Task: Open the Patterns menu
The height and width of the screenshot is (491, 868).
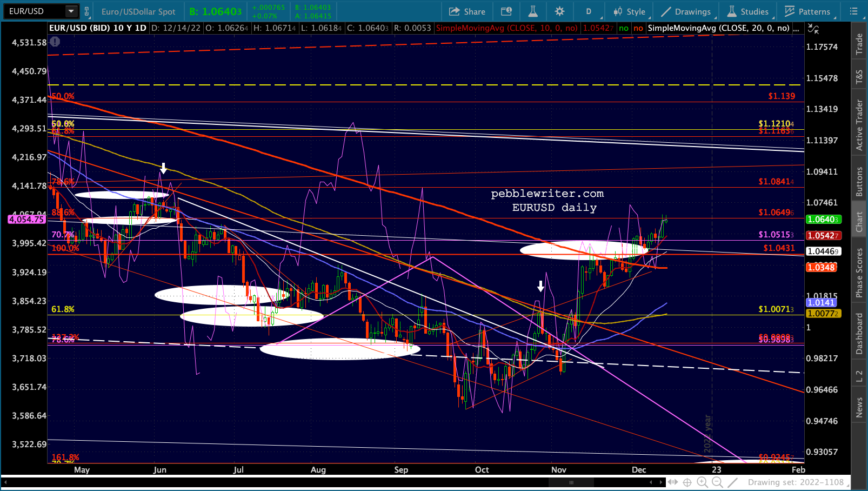Action: click(807, 11)
